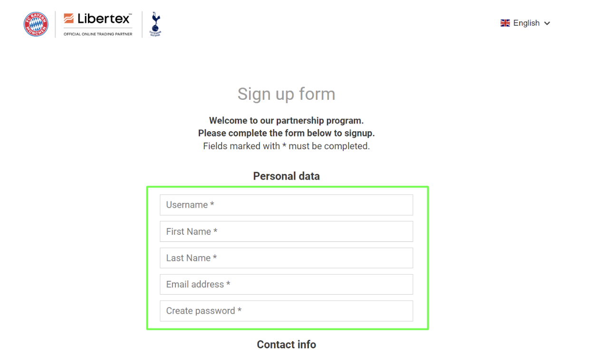Expand the language selector chevron arrow
This screenshot has width=614, height=364.
tap(547, 23)
